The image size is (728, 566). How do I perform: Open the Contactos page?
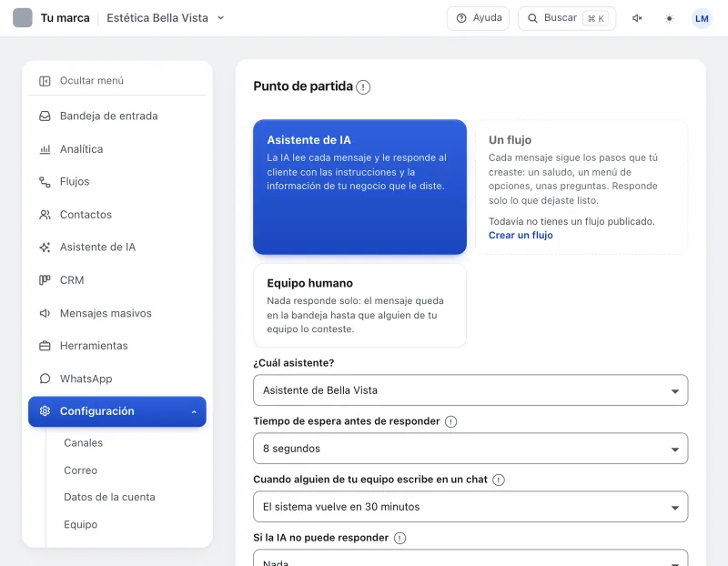(x=117, y=215)
